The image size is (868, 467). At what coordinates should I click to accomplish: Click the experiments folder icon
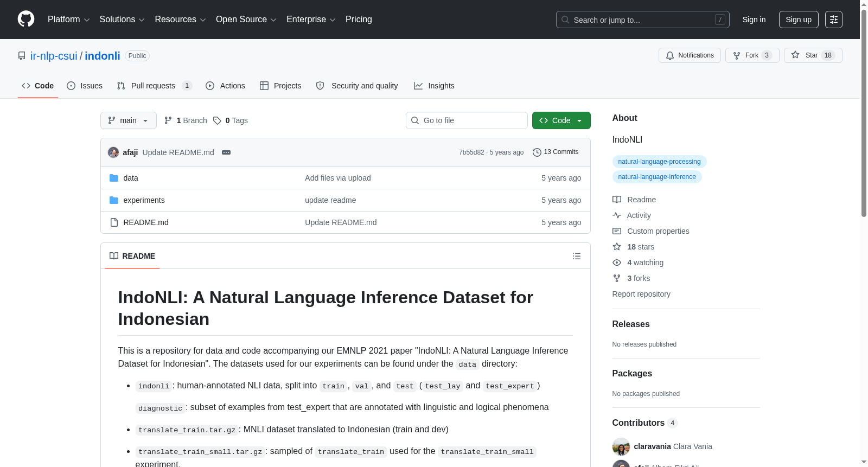point(114,200)
